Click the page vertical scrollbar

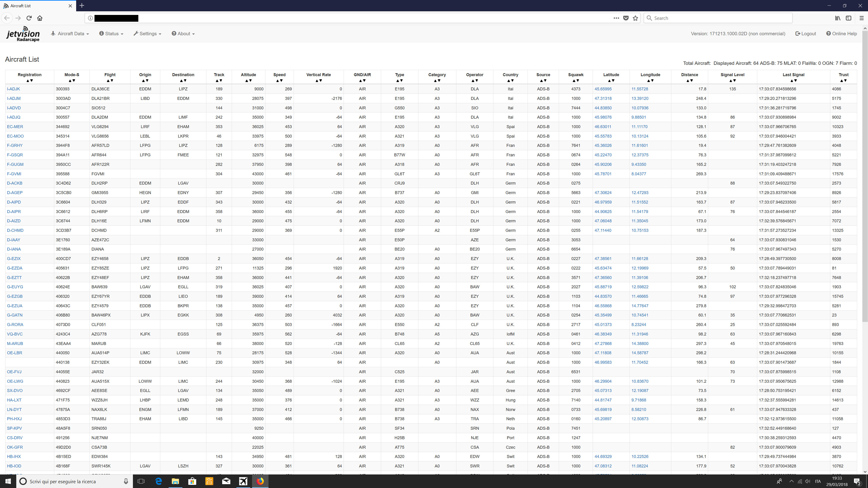point(865,176)
